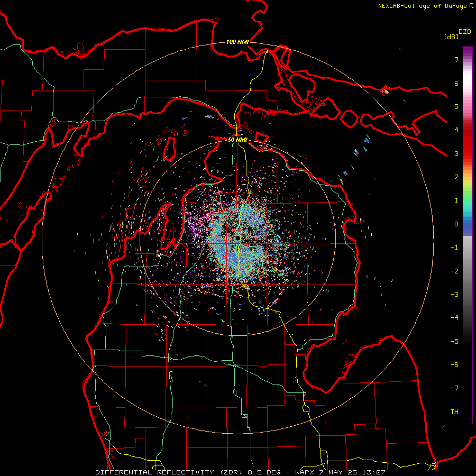The width and height of the screenshot is (476, 476).
Task: Click the 2 dB value on the color scale
Action: click(456, 177)
